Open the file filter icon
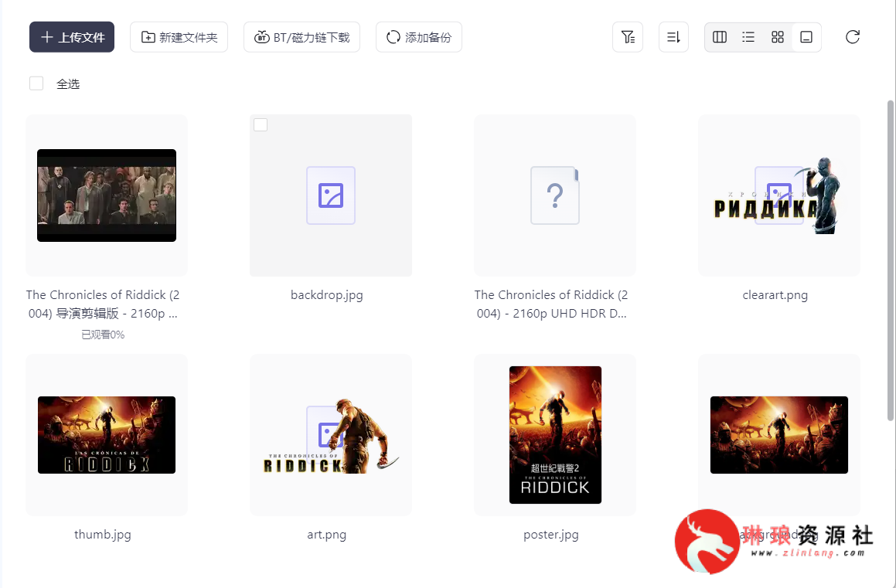The height and width of the screenshot is (588, 896). [628, 37]
